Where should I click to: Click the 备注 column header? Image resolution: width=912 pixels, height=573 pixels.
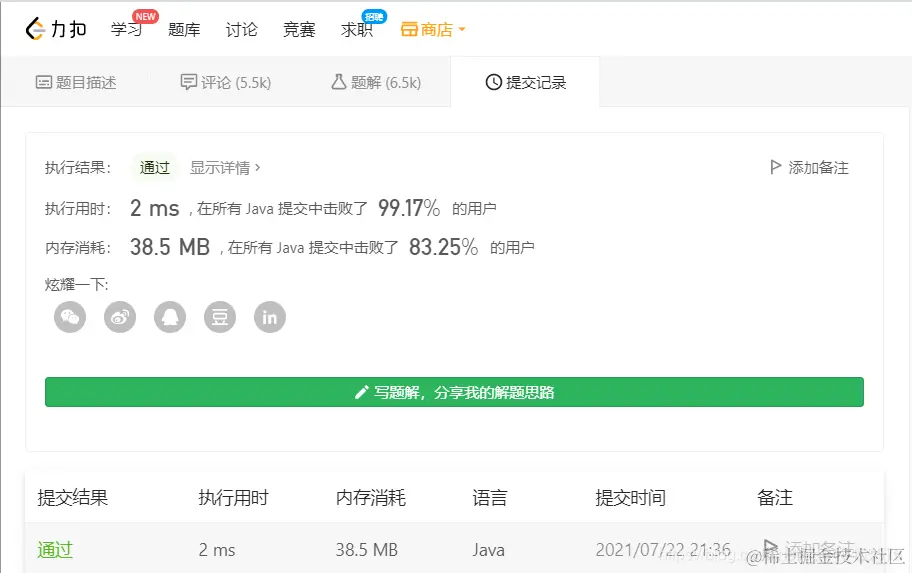click(x=775, y=498)
